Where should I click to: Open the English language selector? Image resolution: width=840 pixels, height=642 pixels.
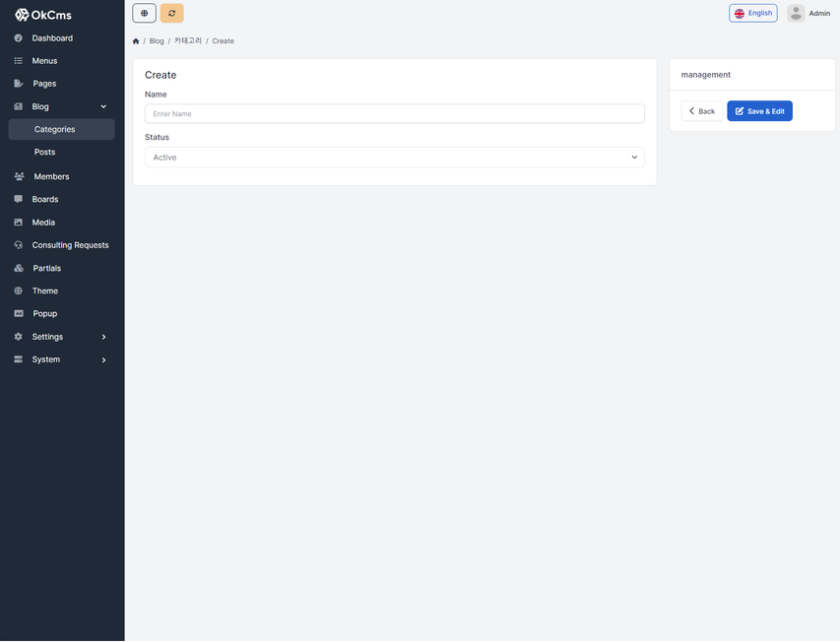click(752, 13)
